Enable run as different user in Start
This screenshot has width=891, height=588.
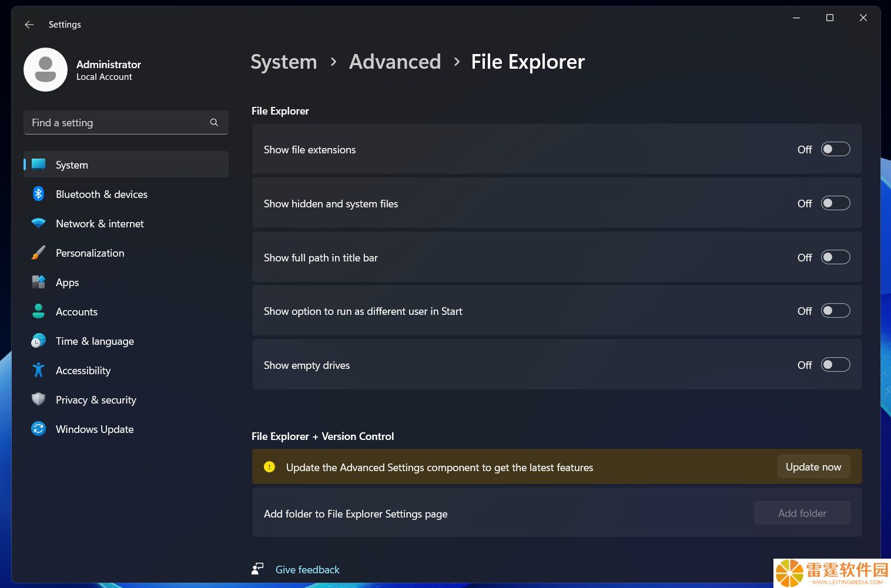pos(835,311)
